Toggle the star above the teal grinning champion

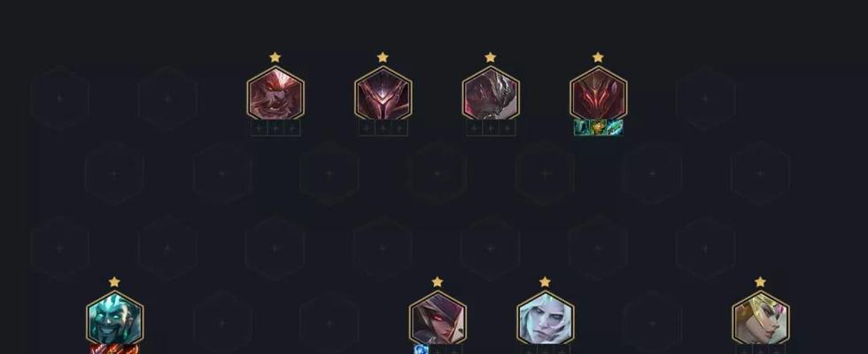point(114,282)
